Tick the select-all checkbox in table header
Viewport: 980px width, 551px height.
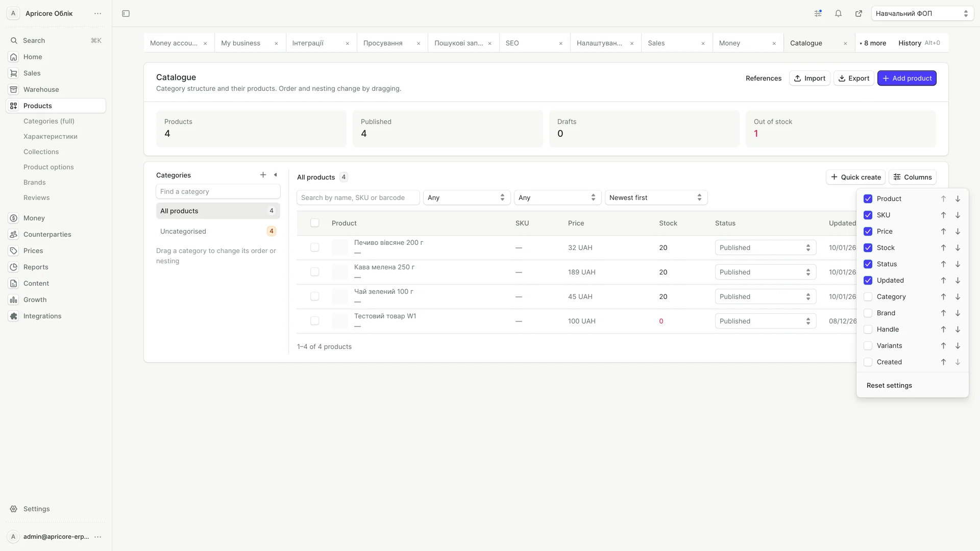(x=314, y=223)
